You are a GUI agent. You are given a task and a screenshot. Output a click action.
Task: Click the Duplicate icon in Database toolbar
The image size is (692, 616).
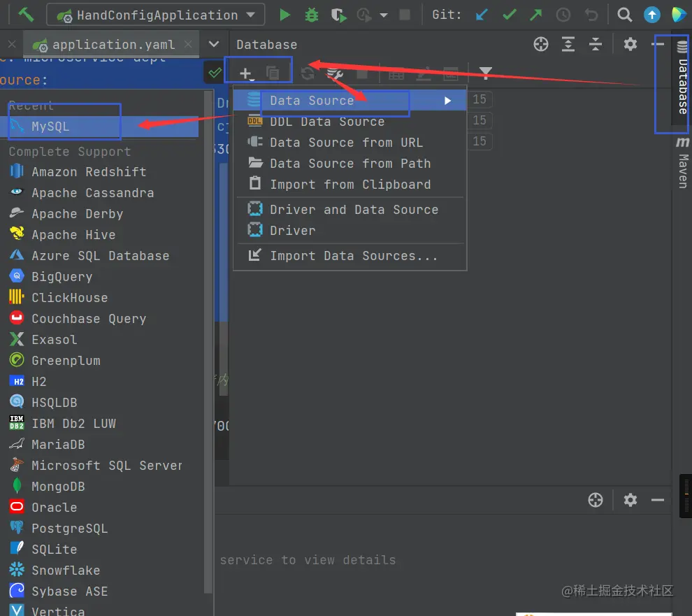pos(273,73)
